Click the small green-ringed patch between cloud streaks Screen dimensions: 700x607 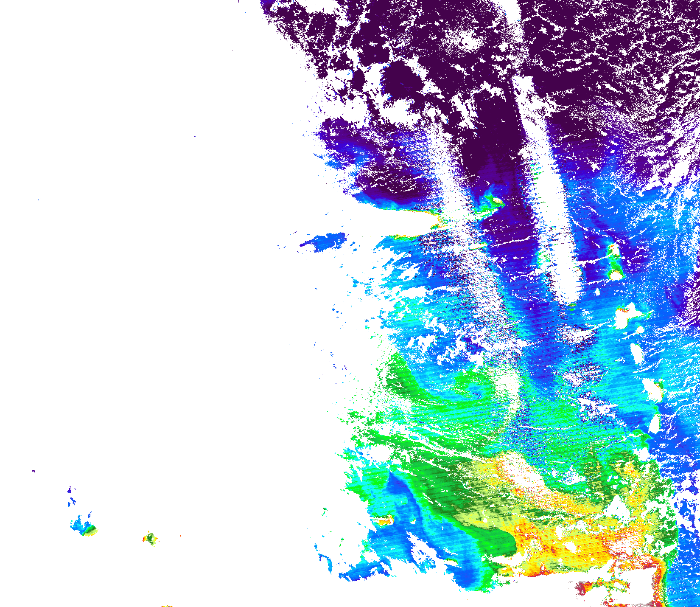(x=492, y=203)
